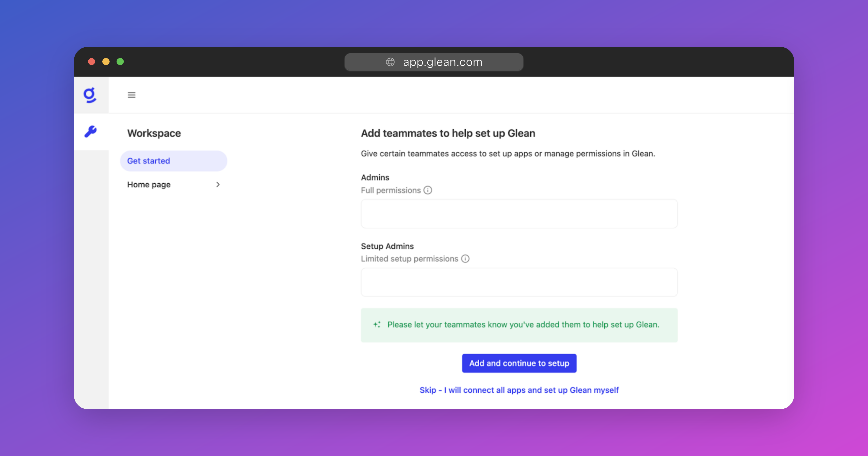Click the yellow minimize window button

click(x=106, y=62)
